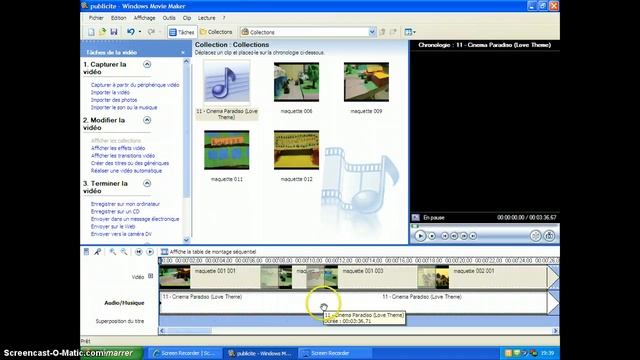Click the Play Timeline button
This screenshot has width=640, height=360.
point(150,252)
